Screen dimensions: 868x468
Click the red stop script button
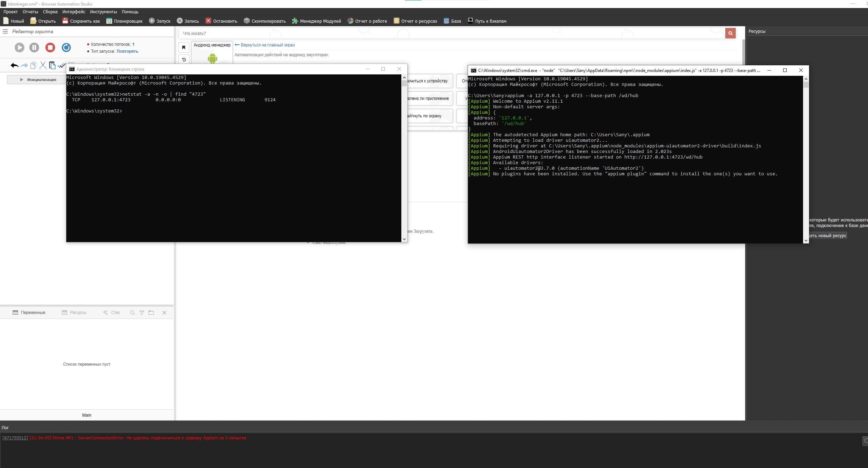[50, 47]
